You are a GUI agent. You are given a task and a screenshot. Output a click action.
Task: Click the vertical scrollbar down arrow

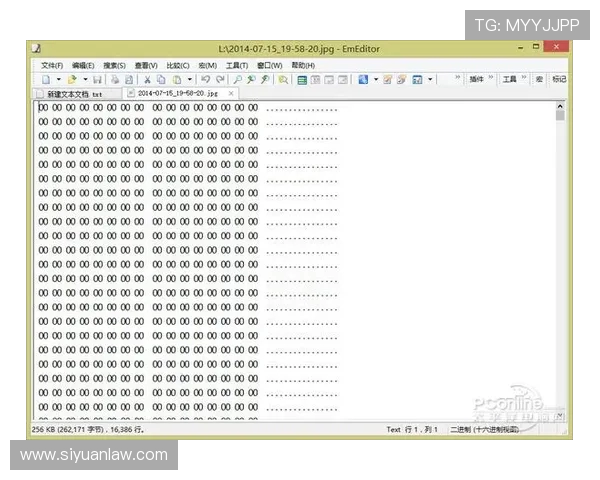click(x=560, y=415)
